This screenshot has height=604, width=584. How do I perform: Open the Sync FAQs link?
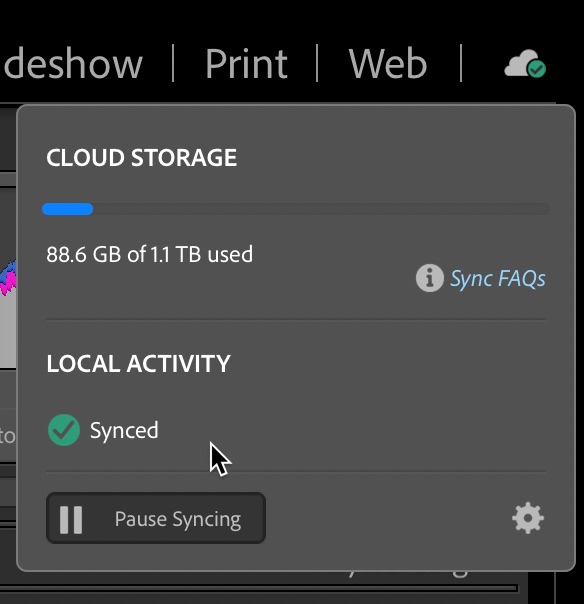498,278
